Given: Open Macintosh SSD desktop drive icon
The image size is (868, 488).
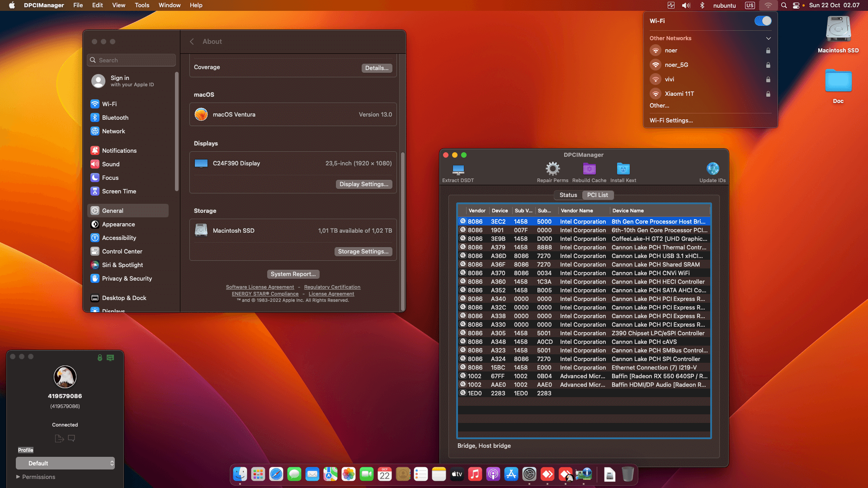Looking at the screenshot, I should coord(838,34).
